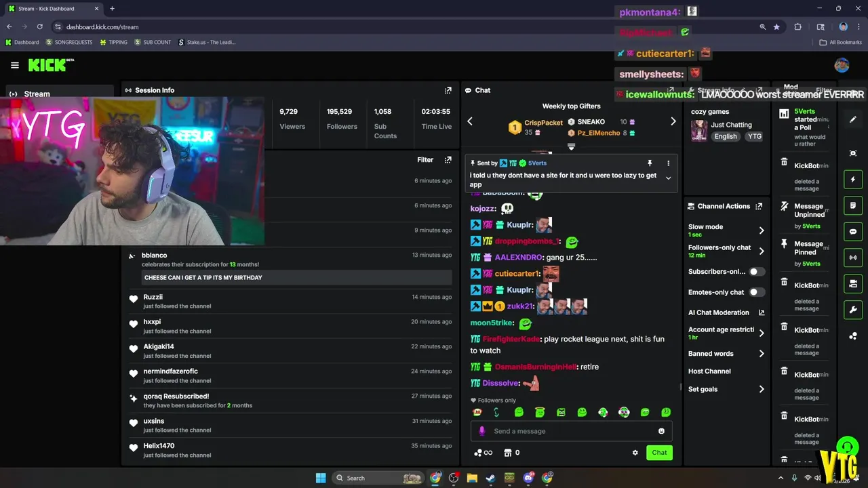This screenshot has height=488, width=868.
Task: Click username Akigaki14 in activity feed
Action: [159, 346]
